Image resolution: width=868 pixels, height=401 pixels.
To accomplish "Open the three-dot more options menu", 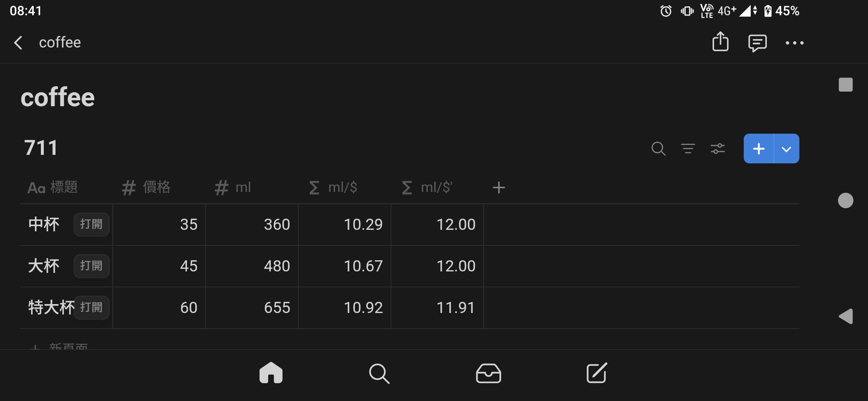I will tap(795, 43).
